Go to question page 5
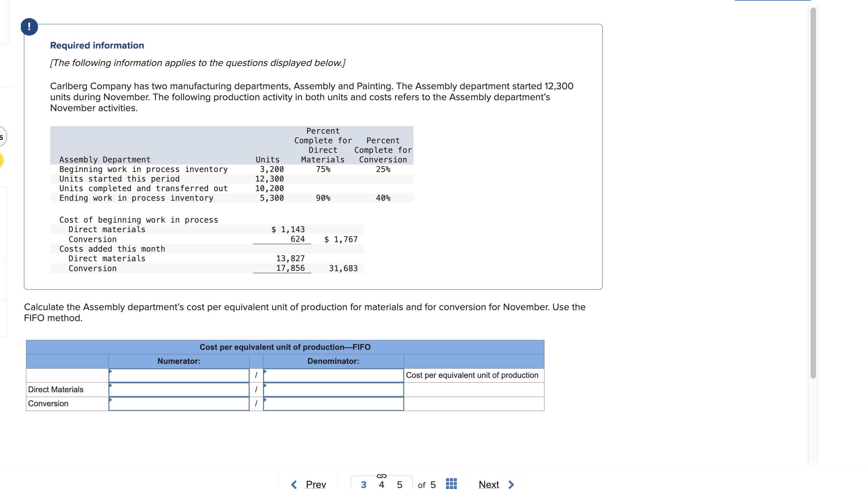This screenshot has width=868, height=489. coord(399,484)
